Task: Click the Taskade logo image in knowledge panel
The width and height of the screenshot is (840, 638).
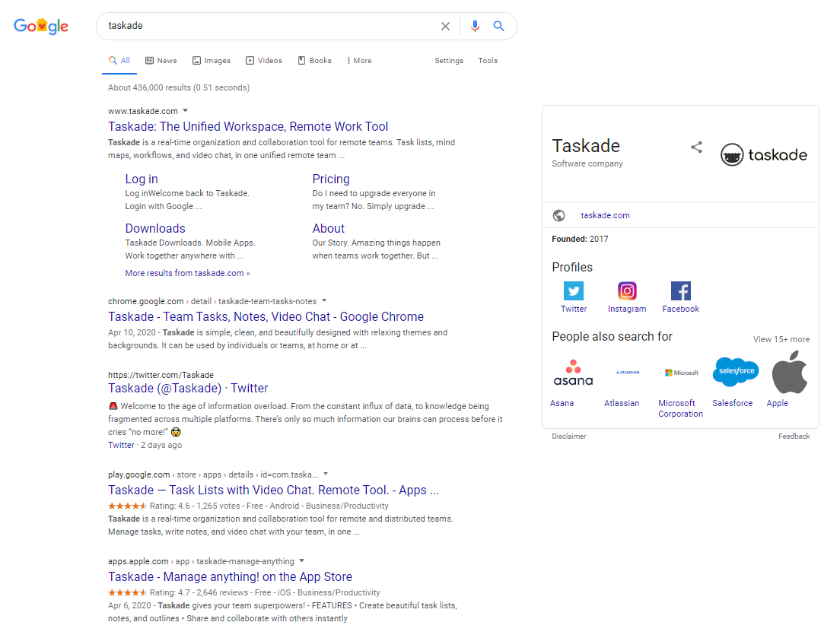Action: coord(764,154)
